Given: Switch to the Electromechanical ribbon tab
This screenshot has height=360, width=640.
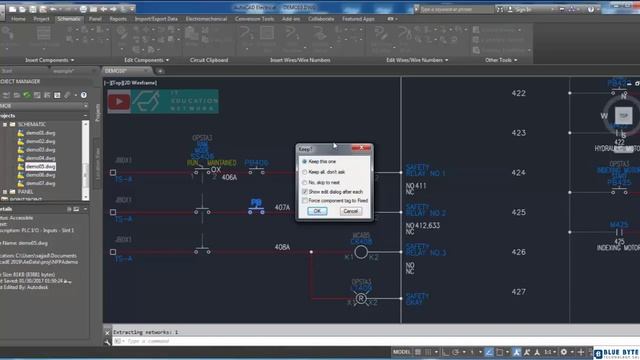Looking at the screenshot, I should [206, 19].
